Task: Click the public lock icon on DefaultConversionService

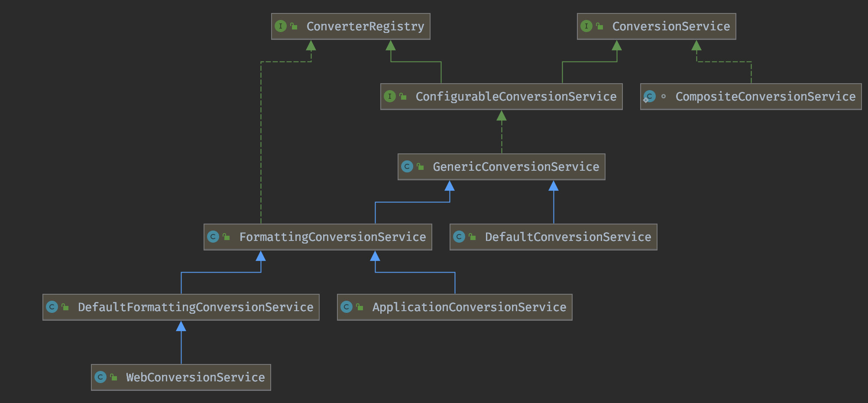Action: click(472, 237)
